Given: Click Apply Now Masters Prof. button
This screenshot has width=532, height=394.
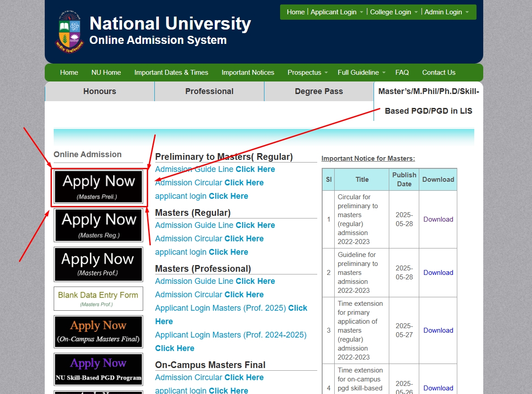Looking at the screenshot, I should point(98,264).
